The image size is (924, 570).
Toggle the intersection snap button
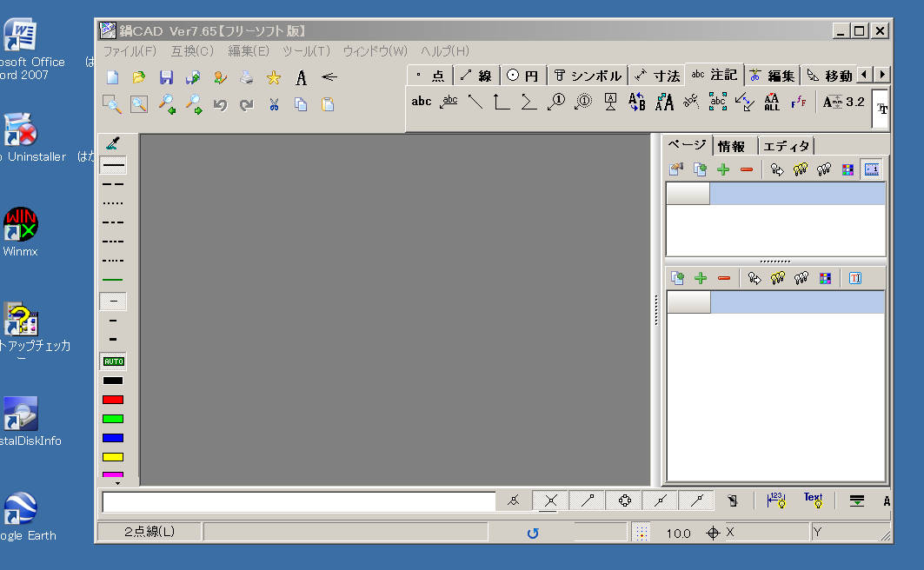coord(550,500)
